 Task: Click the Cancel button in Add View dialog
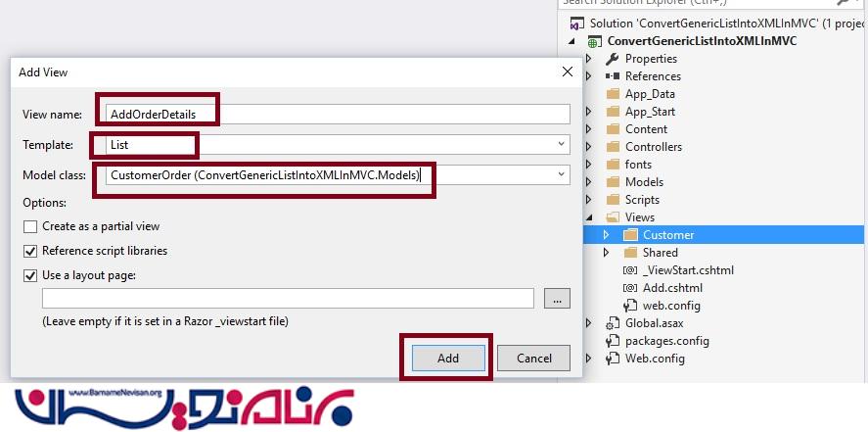click(x=533, y=359)
